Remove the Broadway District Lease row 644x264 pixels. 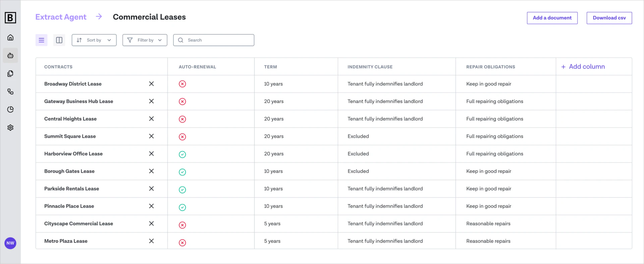(151, 84)
